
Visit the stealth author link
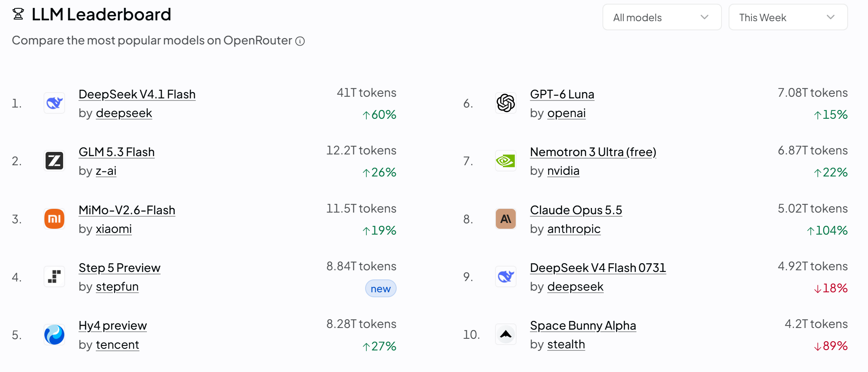tap(566, 344)
